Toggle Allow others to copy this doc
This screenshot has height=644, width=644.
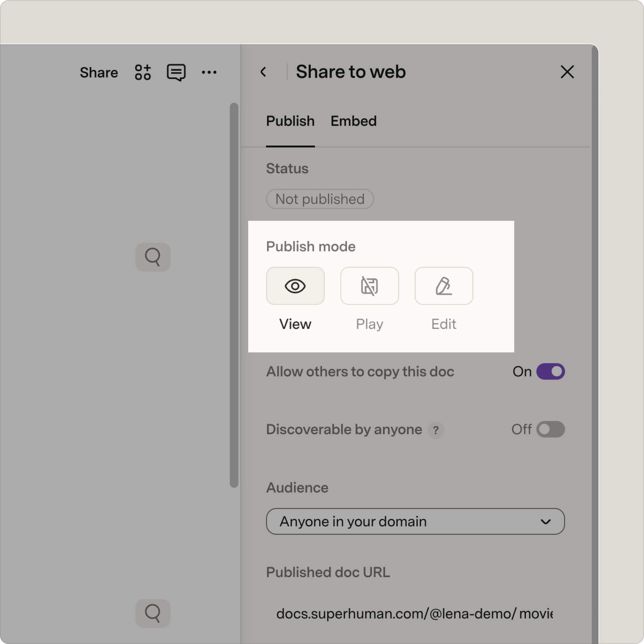[550, 372]
